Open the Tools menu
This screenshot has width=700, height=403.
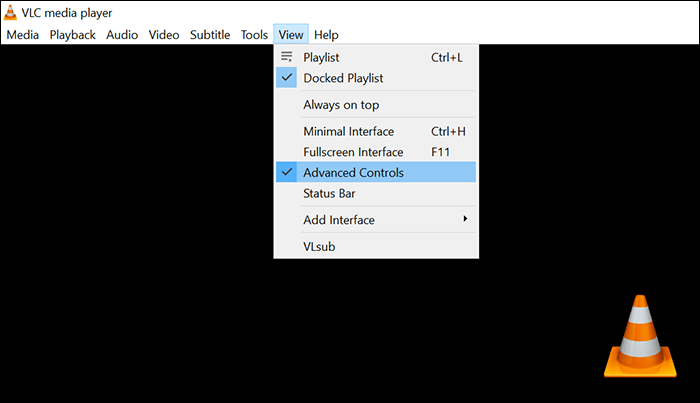254,35
